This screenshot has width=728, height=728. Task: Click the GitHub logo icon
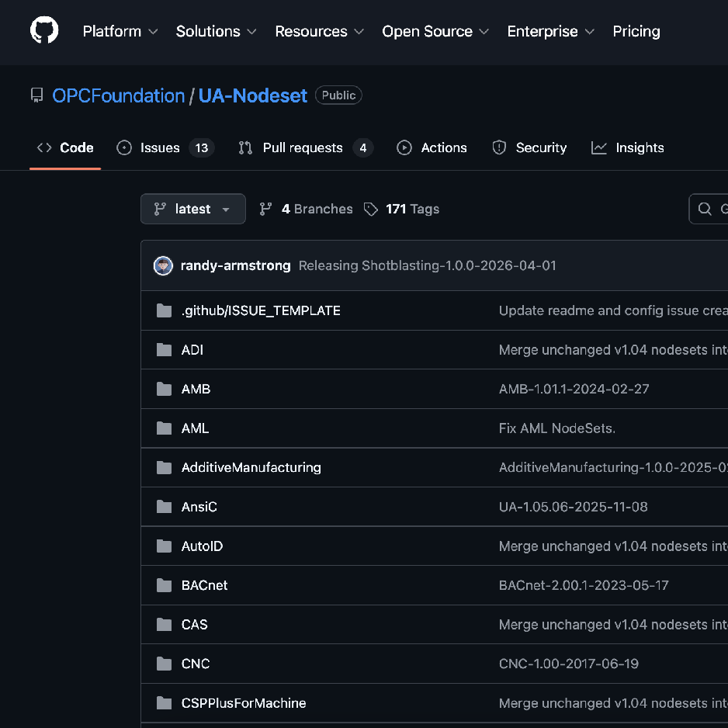click(43, 29)
